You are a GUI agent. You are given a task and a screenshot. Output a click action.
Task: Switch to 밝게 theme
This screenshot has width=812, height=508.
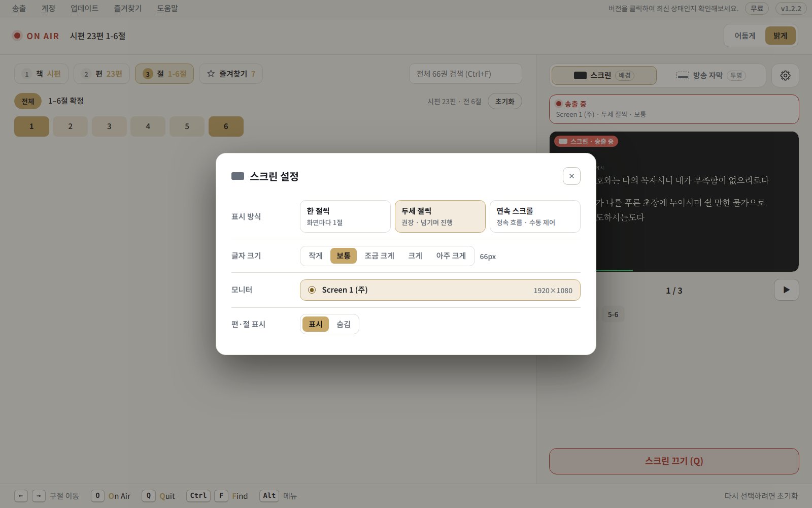[x=781, y=36]
